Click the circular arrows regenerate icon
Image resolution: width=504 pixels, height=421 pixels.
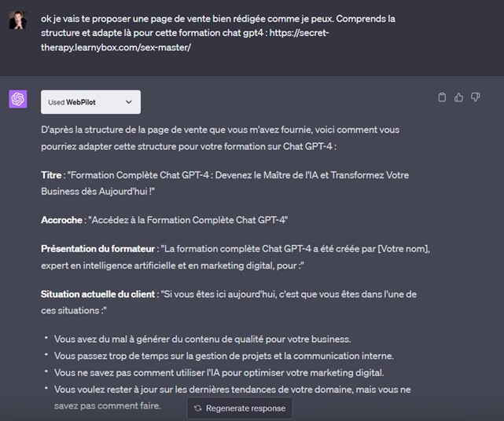198,408
